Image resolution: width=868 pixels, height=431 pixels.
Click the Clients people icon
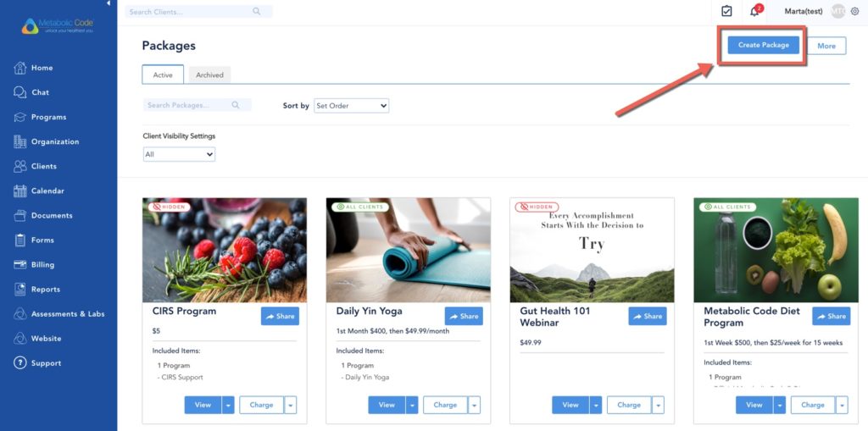point(20,166)
